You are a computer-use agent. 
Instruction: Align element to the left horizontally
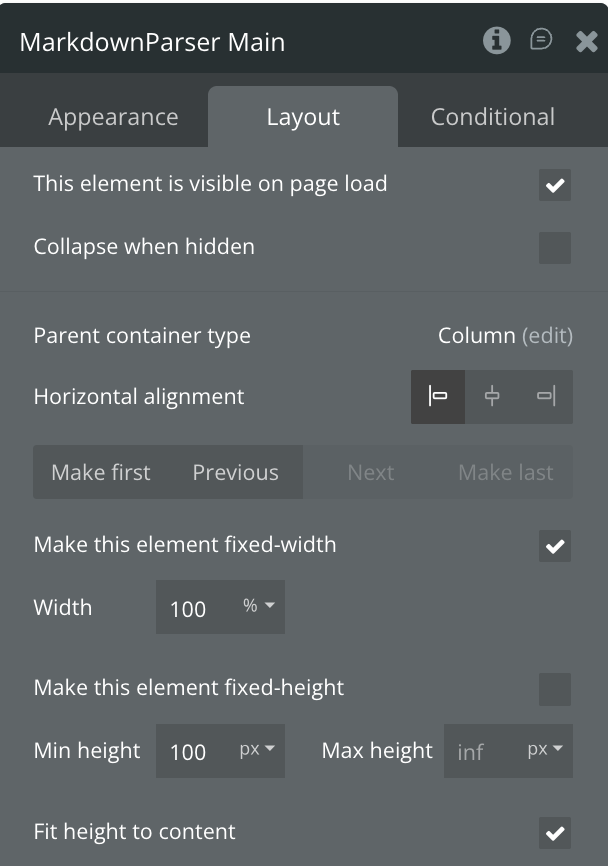[438, 397]
